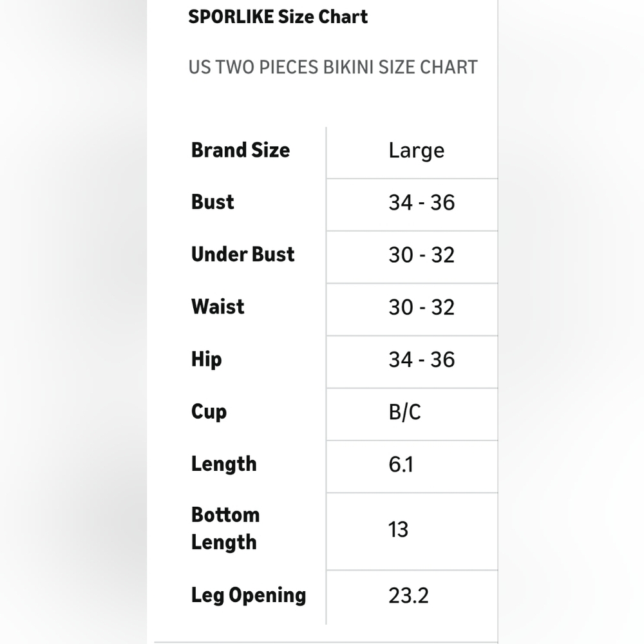Click the Length row label
The width and height of the screenshot is (644, 644).
coord(224,464)
